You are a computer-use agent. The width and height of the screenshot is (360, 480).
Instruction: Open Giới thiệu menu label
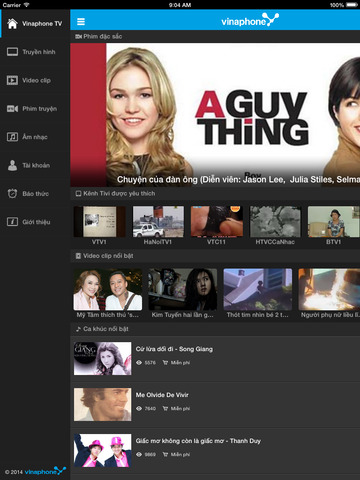36,222
